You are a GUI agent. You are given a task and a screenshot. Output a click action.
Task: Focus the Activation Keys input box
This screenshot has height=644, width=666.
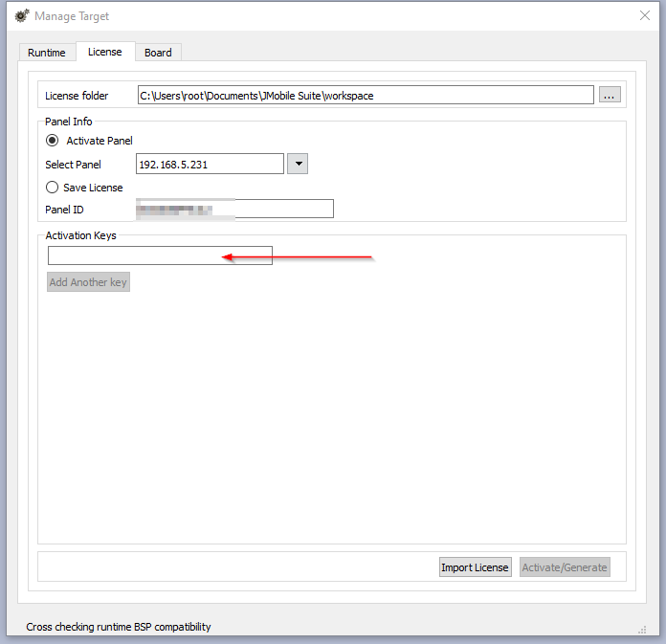[160, 255]
